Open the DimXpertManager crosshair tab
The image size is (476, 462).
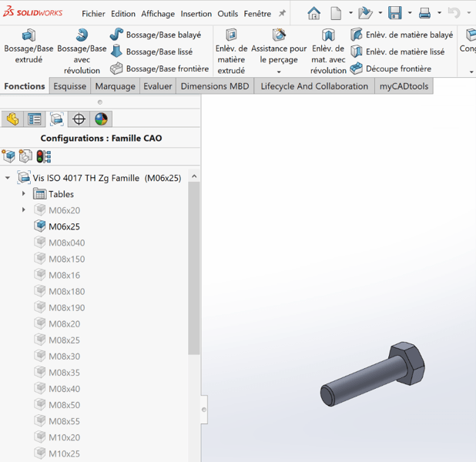point(79,119)
